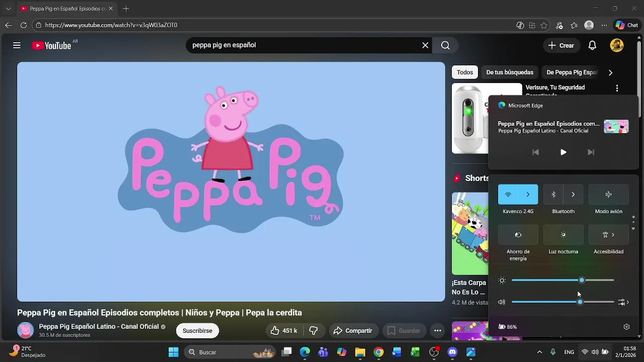This screenshot has width=644, height=362.
Task: Launch Google Chrome from taskbar
Action: 379,352
